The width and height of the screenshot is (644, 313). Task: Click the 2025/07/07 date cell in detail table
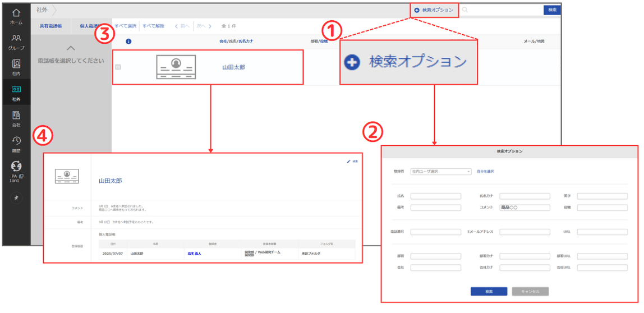113,254
